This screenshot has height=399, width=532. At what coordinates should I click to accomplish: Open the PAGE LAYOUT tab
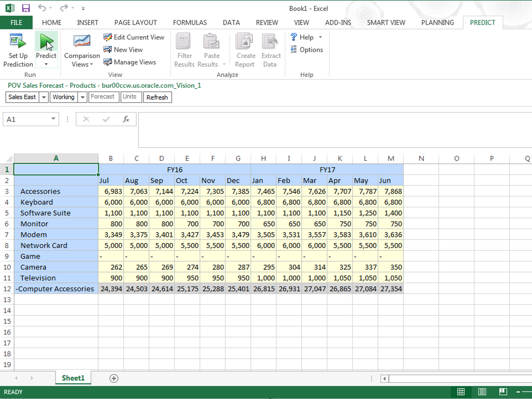135,23
